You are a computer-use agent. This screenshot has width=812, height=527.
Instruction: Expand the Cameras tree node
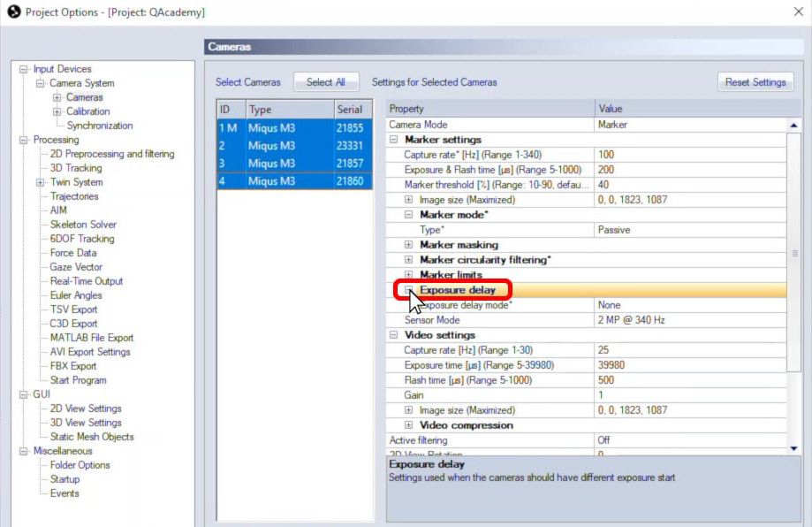pyautogui.click(x=57, y=97)
